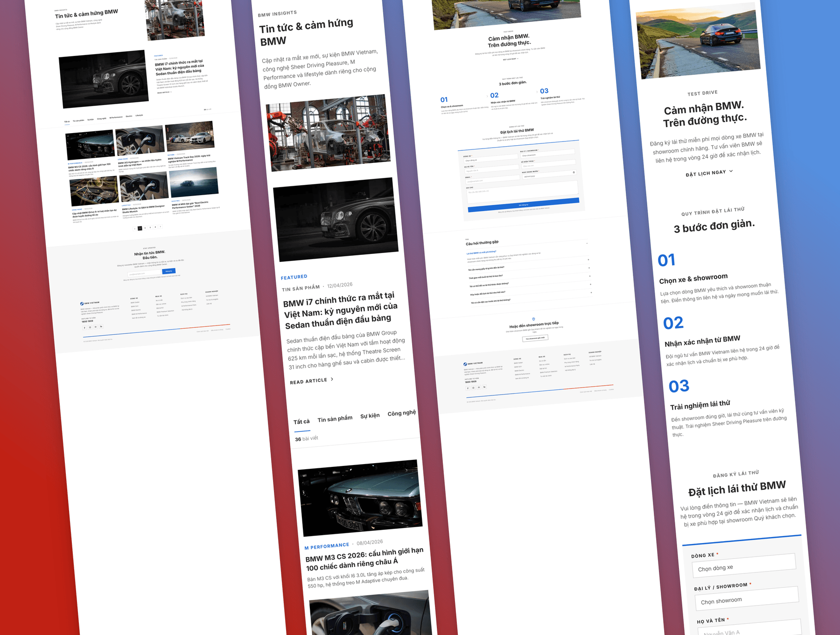
Task: Click 'Tìm showroom gần nhất' button
Action: (535, 338)
